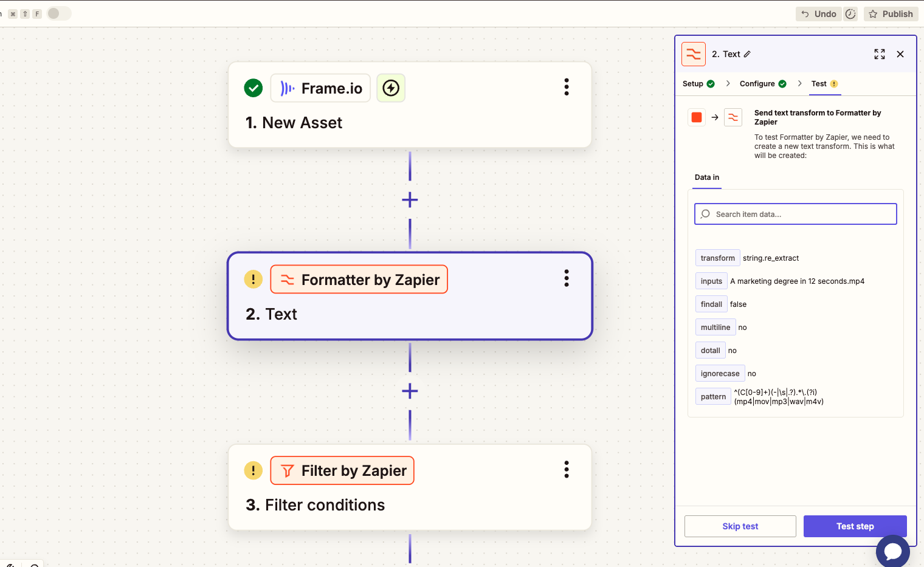Select the findall field label
Screen dimensions: 924x567
pyautogui.click(x=711, y=304)
